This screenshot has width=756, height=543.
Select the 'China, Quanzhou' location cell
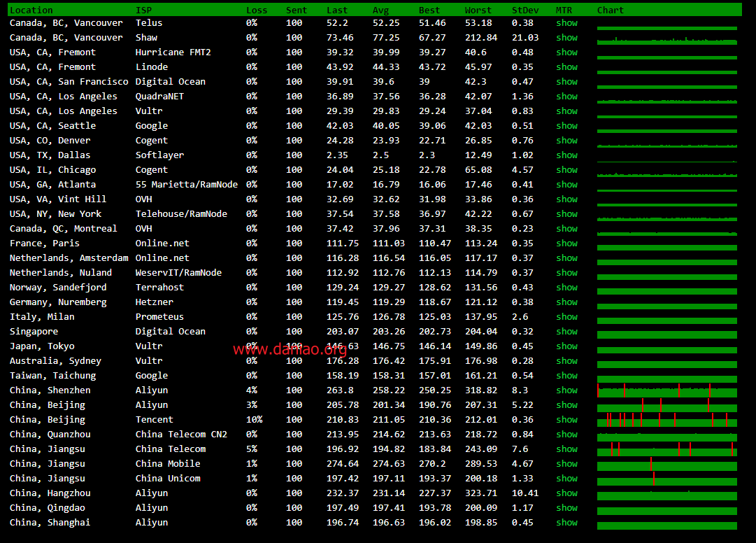point(50,435)
